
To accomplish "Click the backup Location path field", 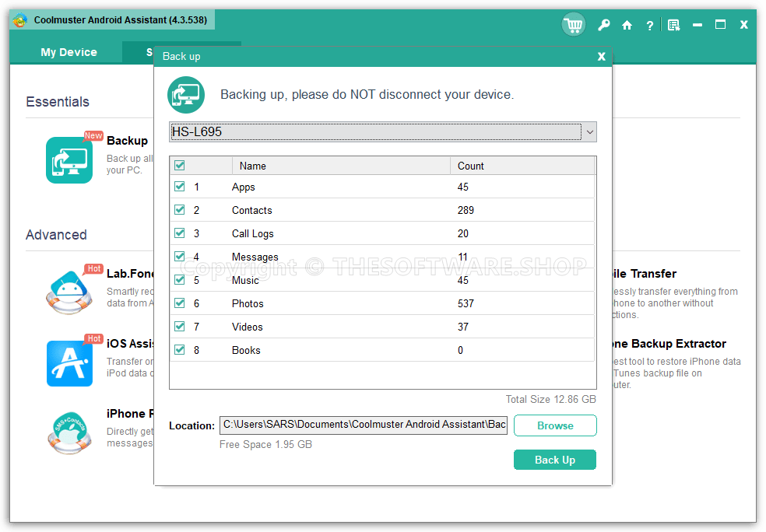I will tap(364, 425).
